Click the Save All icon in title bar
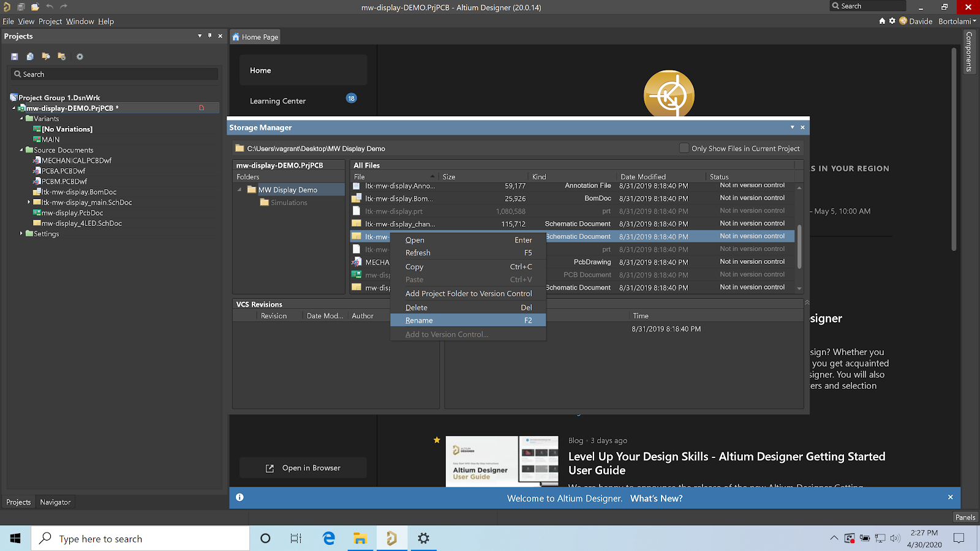The height and width of the screenshot is (551, 980). (x=21, y=7)
